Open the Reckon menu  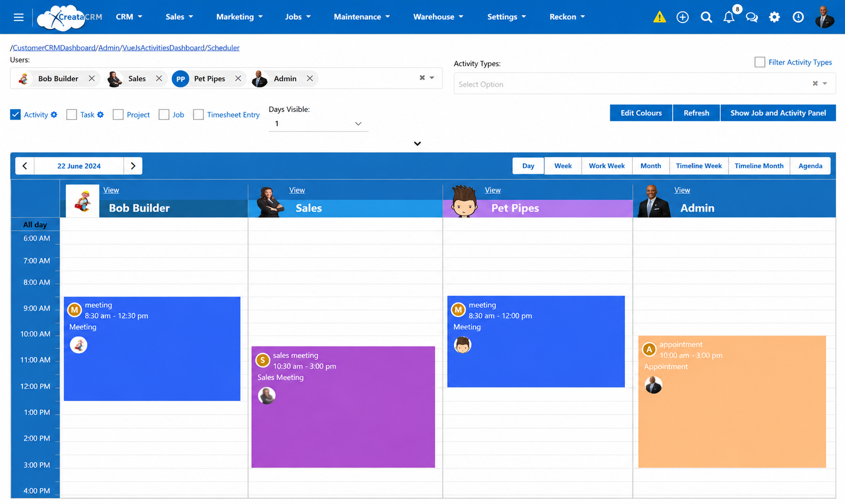coord(567,17)
